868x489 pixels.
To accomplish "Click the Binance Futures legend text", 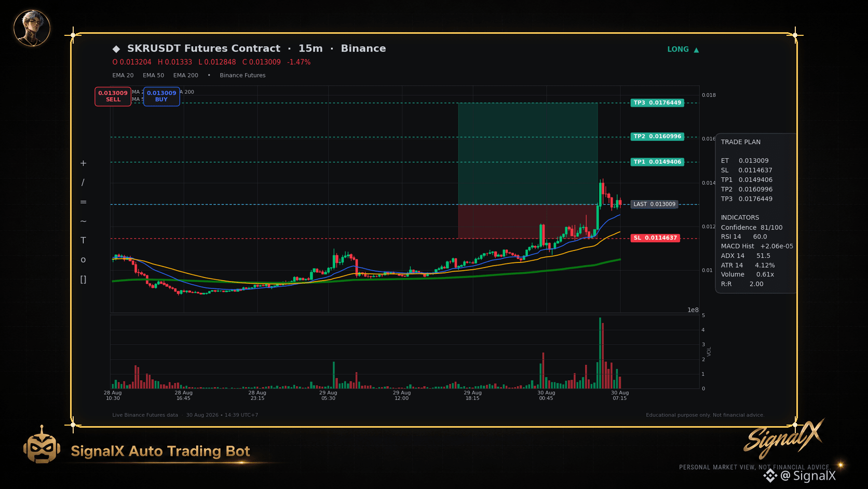I will [x=242, y=75].
